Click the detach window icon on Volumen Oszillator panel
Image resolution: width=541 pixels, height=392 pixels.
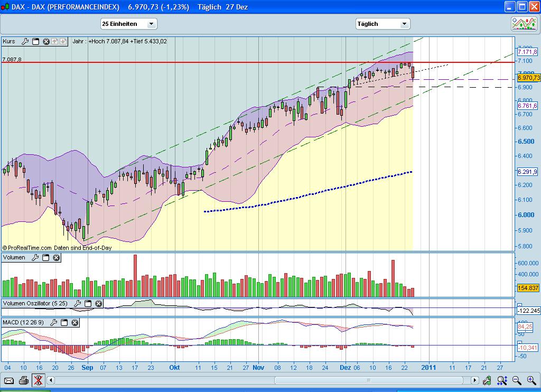click(88, 304)
